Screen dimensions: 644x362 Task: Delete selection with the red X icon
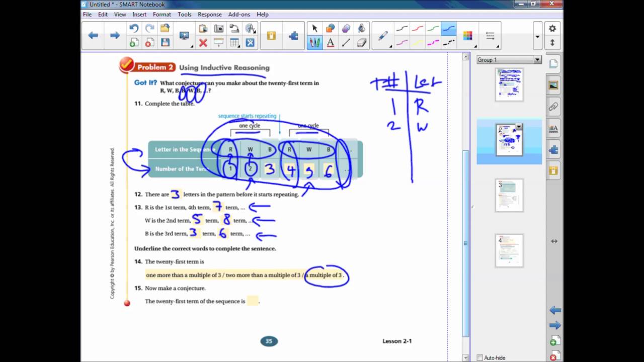pyautogui.click(x=203, y=43)
